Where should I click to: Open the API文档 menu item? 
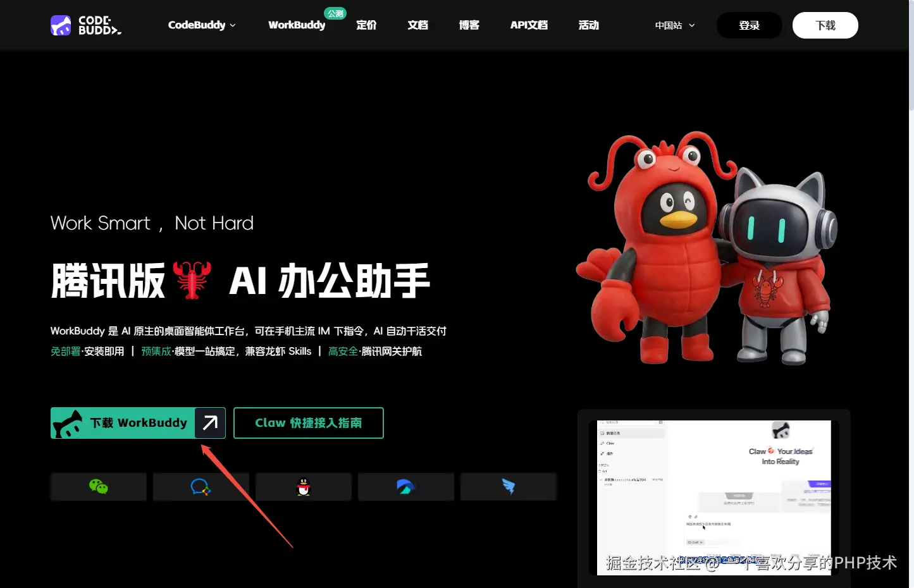(529, 25)
